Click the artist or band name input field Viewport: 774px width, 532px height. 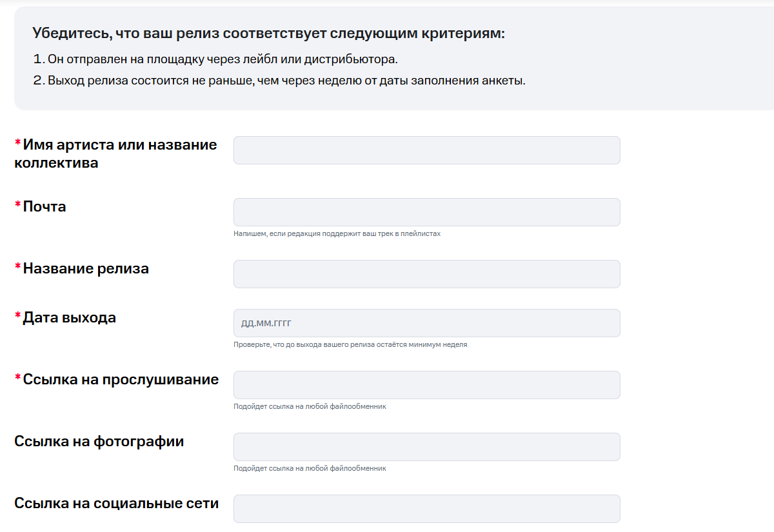(x=426, y=150)
